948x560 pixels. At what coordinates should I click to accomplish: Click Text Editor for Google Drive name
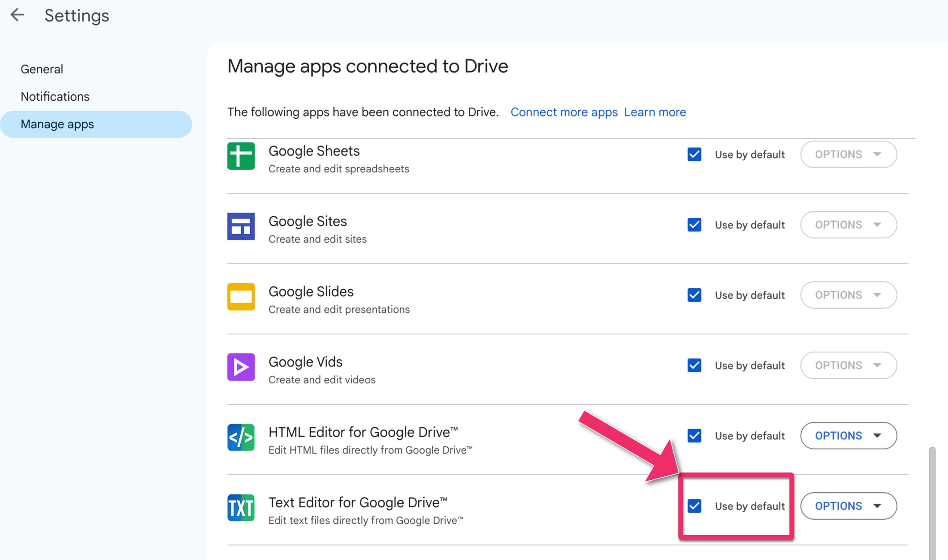tap(358, 503)
